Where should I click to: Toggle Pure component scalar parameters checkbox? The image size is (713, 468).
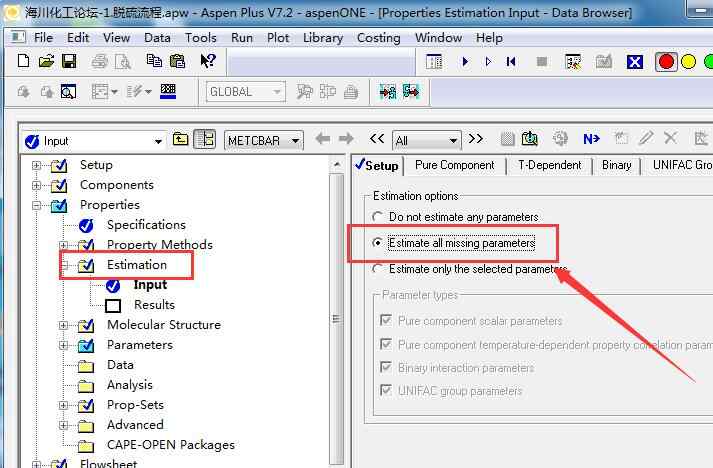pos(386,320)
